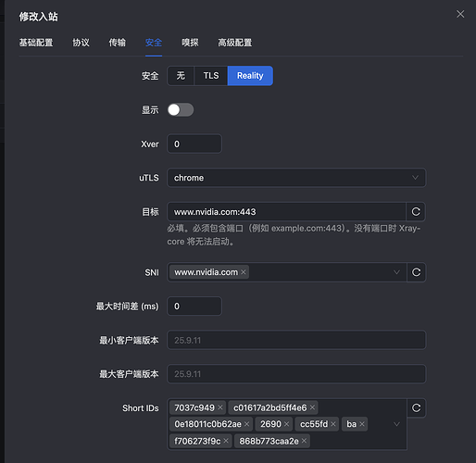Delete the c01617a2bd5ff4e6 short ID tag
476x463 pixels.
pos(312,407)
